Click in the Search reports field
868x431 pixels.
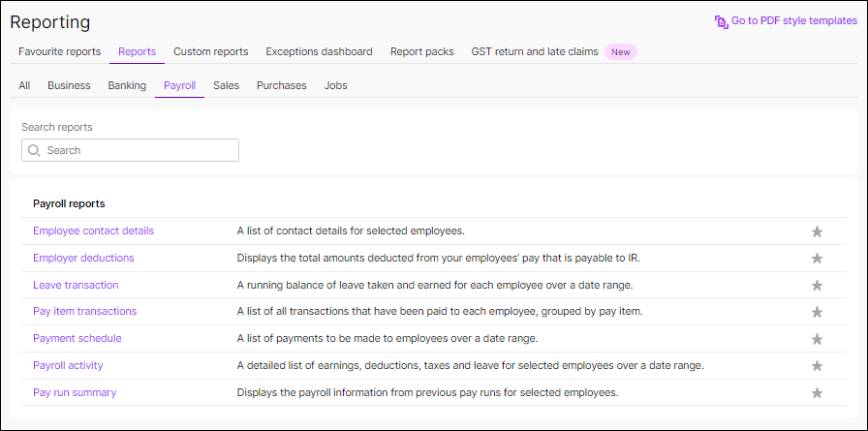click(x=131, y=150)
